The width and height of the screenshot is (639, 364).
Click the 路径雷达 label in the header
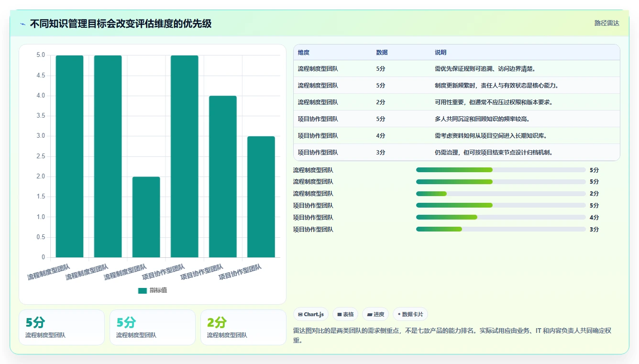[x=606, y=23]
